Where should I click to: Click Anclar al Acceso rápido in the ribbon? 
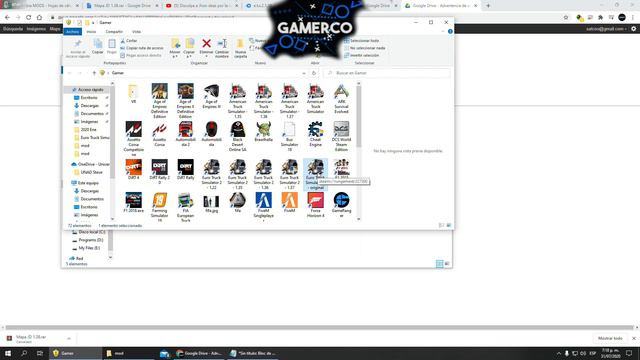pos(78,49)
